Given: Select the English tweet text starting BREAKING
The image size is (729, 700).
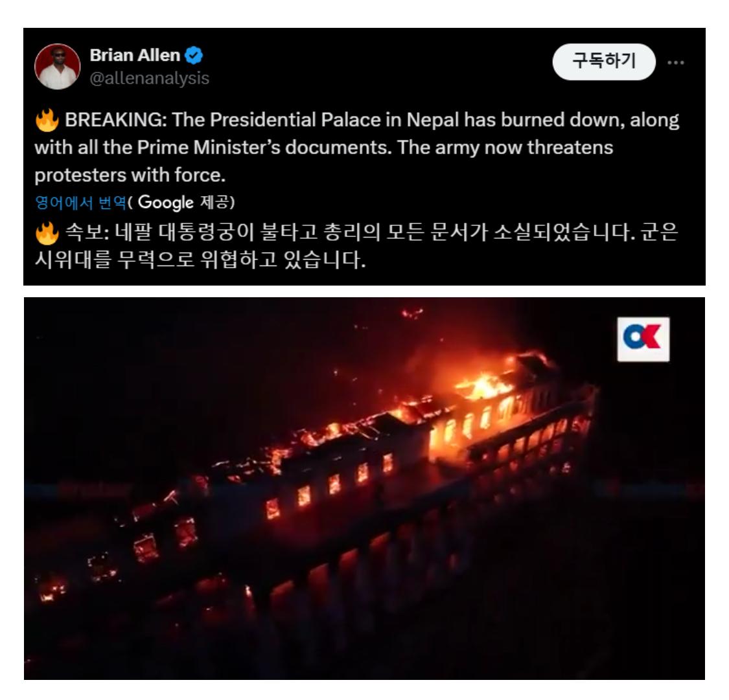Looking at the screenshot, I should tap(356, 147).
